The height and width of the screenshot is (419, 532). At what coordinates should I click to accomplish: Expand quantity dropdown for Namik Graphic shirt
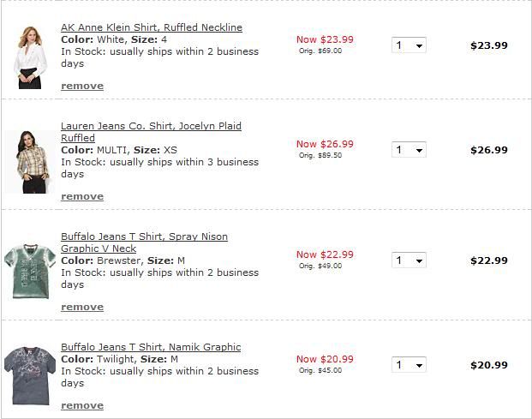click(409, 365)
